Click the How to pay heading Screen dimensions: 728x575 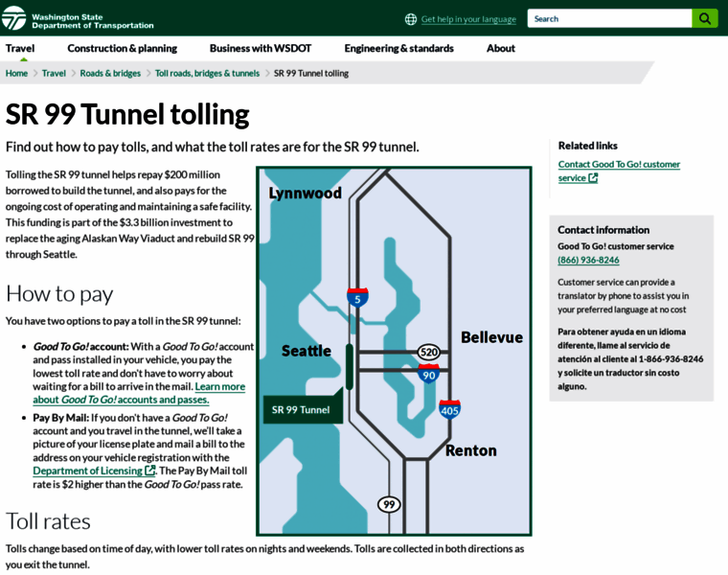(59, 294)
